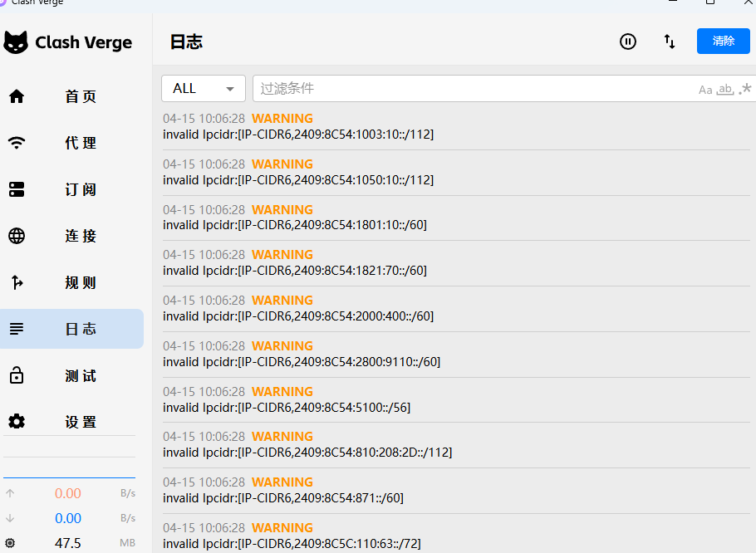Click the 设置 settings gear icon
756x553 pixels.
point(17,422)
